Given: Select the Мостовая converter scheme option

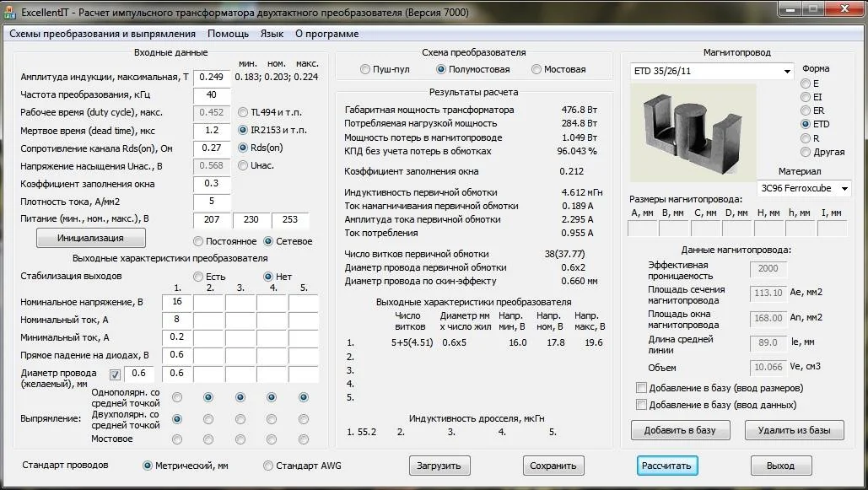Looking at the screenshot, I should click(x=536, y=69).
